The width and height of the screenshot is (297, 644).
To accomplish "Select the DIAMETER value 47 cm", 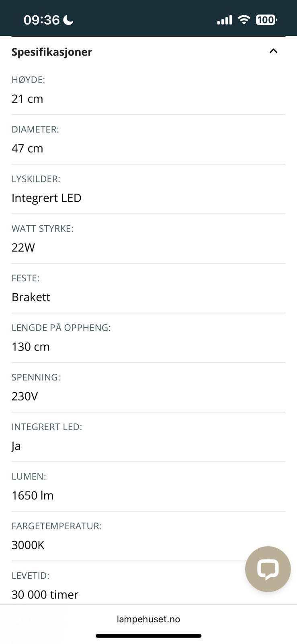I will point(27,148).
